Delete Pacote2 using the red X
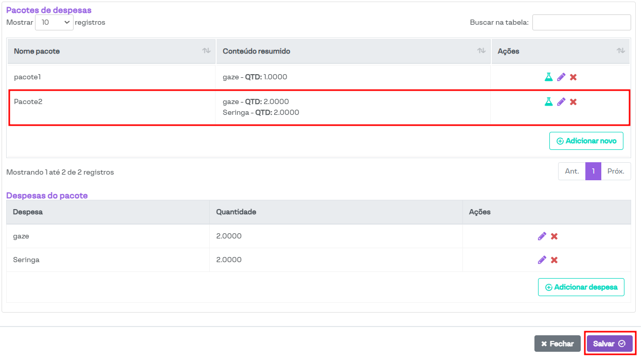This screenshot has width=644, height=360. click(573, 101)
